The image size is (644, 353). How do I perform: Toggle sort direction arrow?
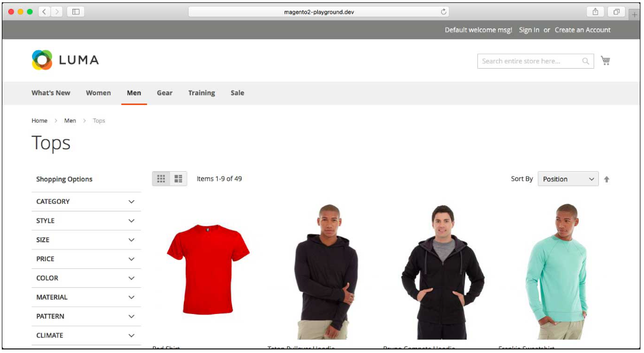point(607,179)
